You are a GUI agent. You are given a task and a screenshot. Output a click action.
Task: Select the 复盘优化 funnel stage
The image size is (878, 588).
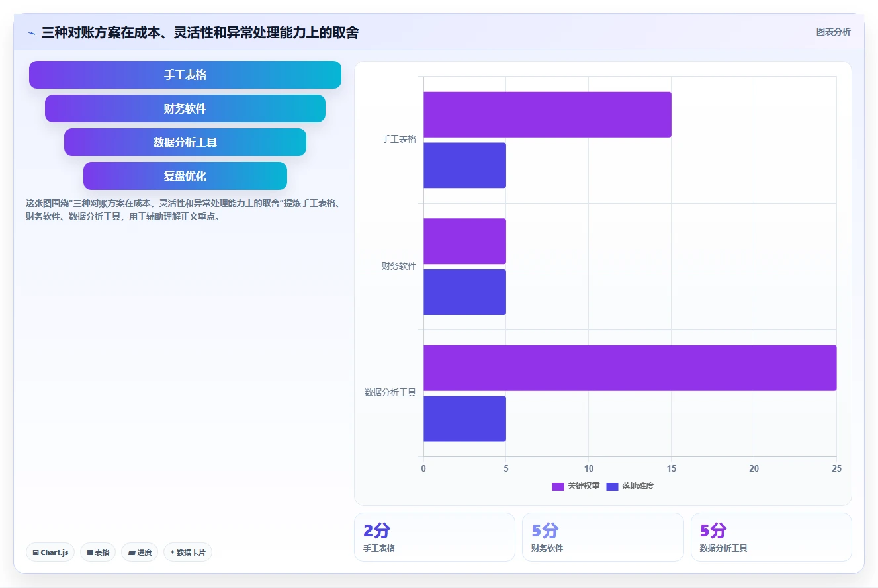click(185, 176)
